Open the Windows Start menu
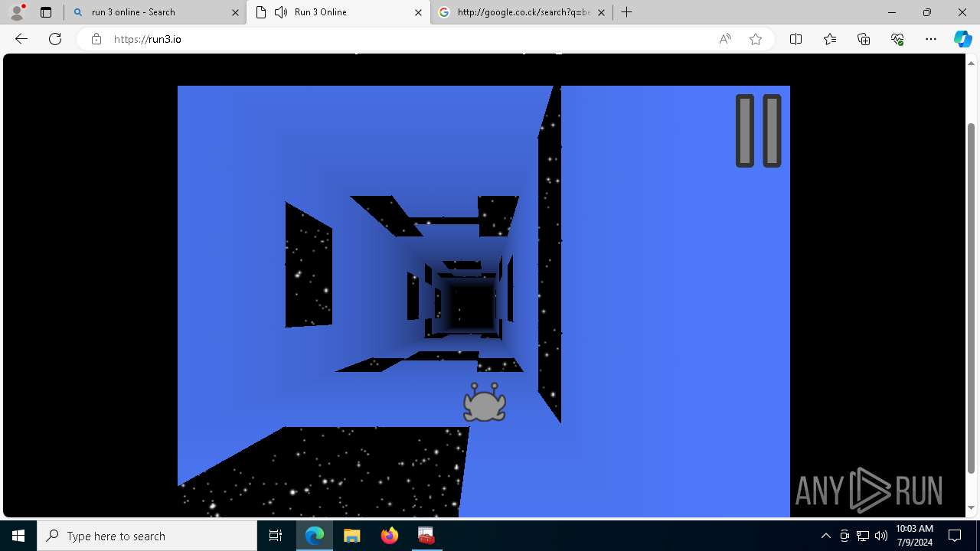Screen dimensions: 980x551 coord(18,536)
